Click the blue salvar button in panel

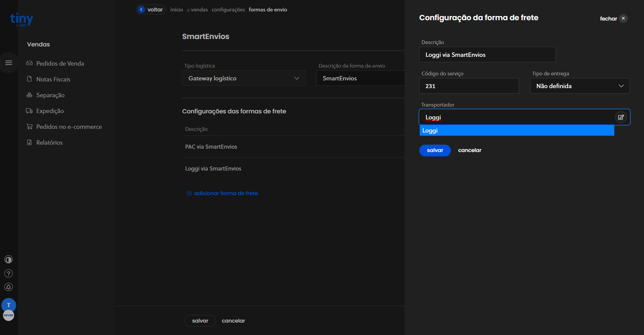(435, 150)
